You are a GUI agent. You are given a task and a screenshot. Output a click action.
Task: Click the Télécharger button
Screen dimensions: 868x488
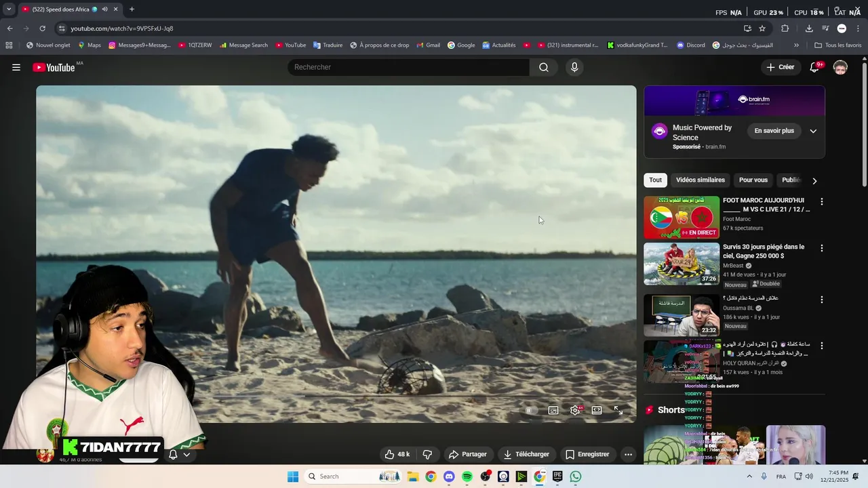click(x=526, y=454)
